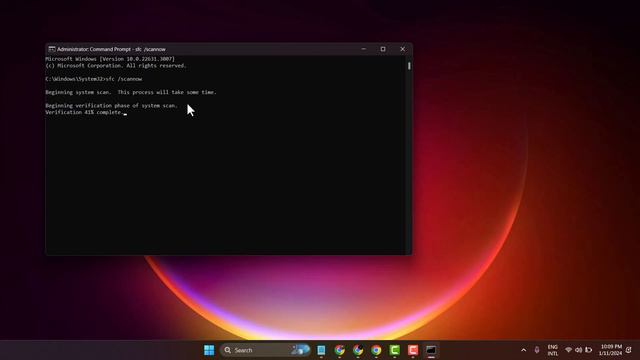
Task: Open the notification bell icon
Action: pos(629,350)
